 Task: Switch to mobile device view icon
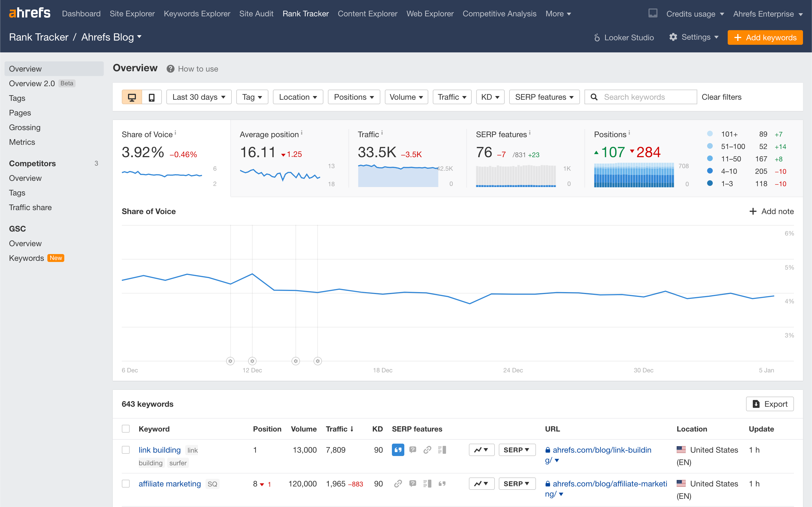152,97
